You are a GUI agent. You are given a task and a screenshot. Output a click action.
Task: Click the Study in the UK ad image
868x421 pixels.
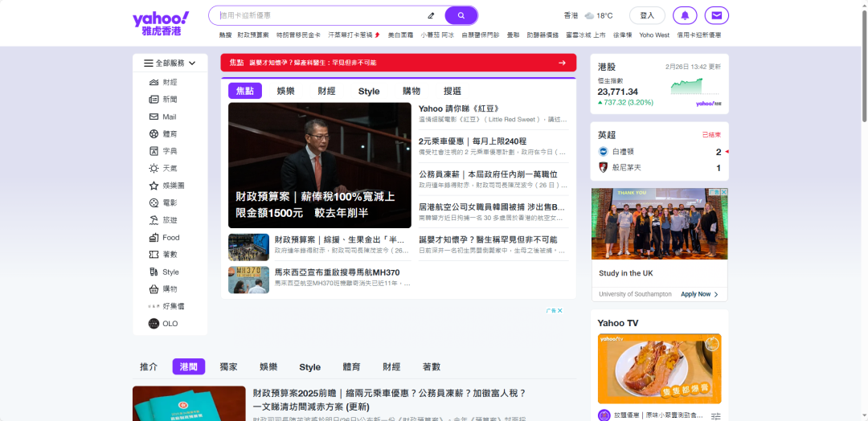coord(659,223)
